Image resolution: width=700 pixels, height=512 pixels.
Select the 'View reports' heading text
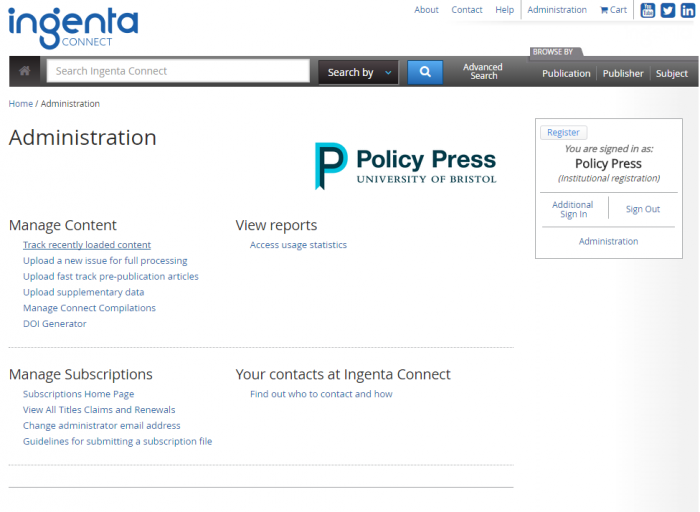click(276, 225)
